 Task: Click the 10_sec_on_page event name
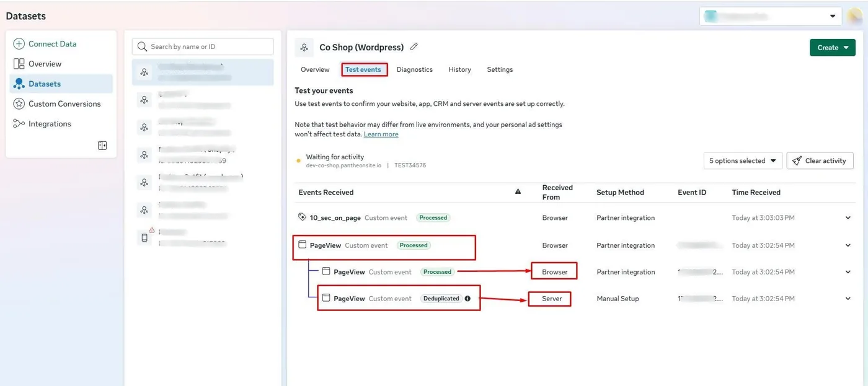click(x=335, y=217)
